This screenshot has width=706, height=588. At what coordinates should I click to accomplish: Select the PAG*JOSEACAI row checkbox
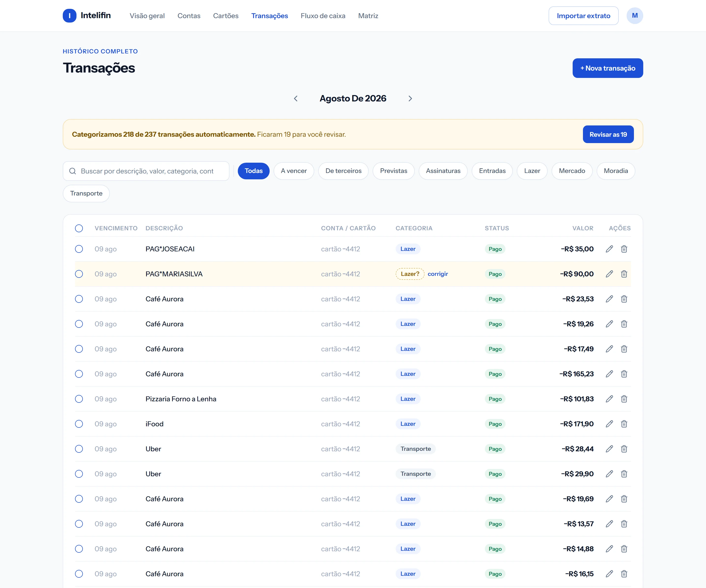(79, 249)
